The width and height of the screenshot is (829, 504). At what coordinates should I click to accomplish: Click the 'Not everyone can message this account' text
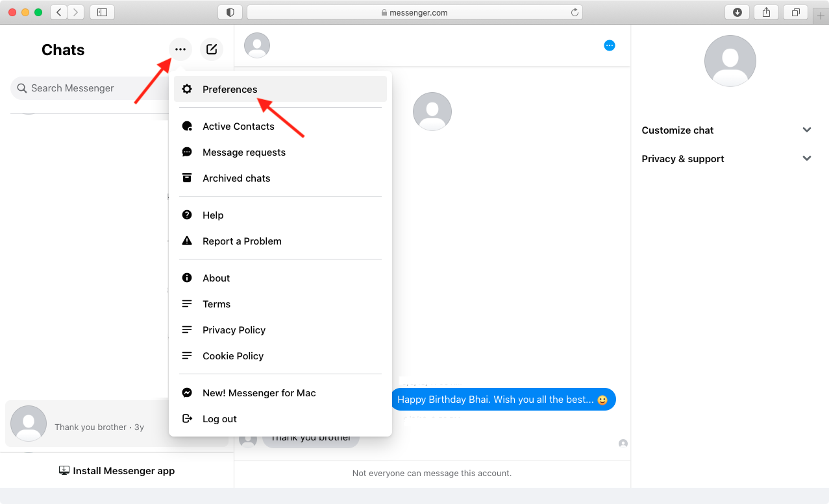pos(432,474)
